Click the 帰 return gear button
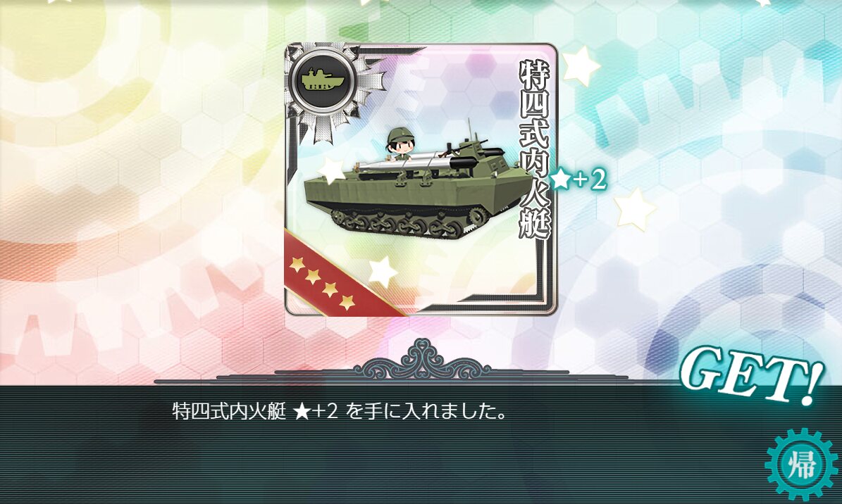Image resolution: width=842 pixels, height=504 pixels. [801, 465]
